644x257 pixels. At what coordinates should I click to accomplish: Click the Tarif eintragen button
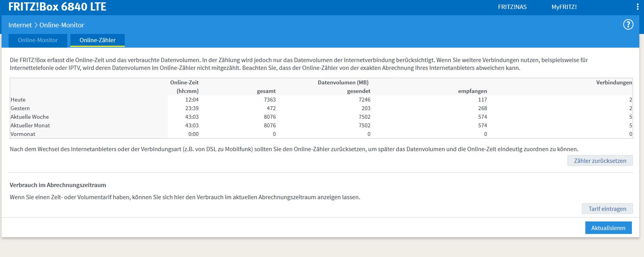coord(607,209)
